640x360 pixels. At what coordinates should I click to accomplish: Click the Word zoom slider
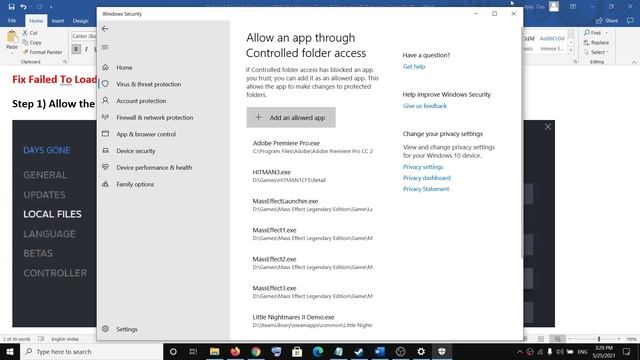coord(598,339)
